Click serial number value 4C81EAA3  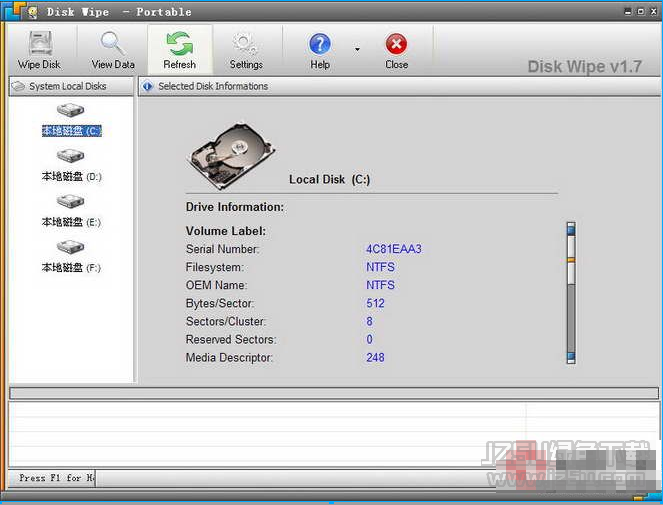[x=394, y=249]
